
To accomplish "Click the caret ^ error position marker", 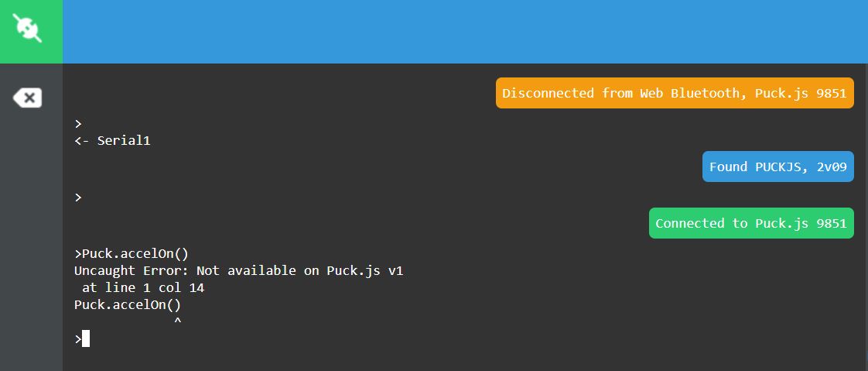I will tap(178, 321).
